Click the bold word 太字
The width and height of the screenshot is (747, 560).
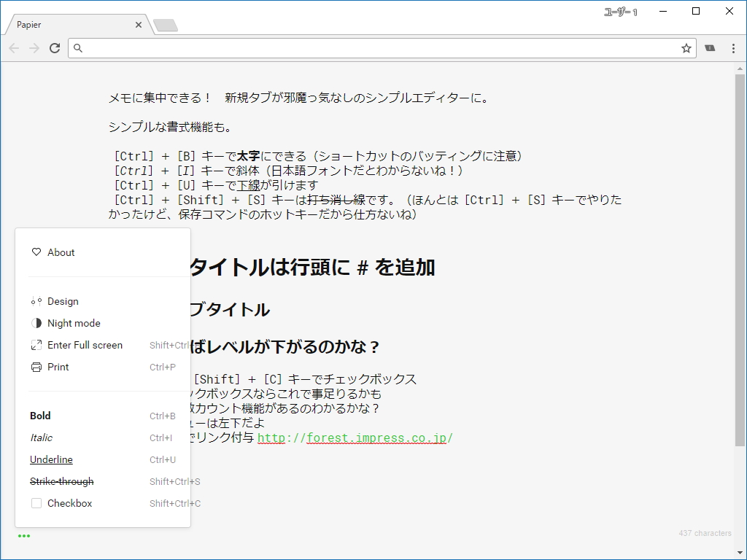(248, 156)
